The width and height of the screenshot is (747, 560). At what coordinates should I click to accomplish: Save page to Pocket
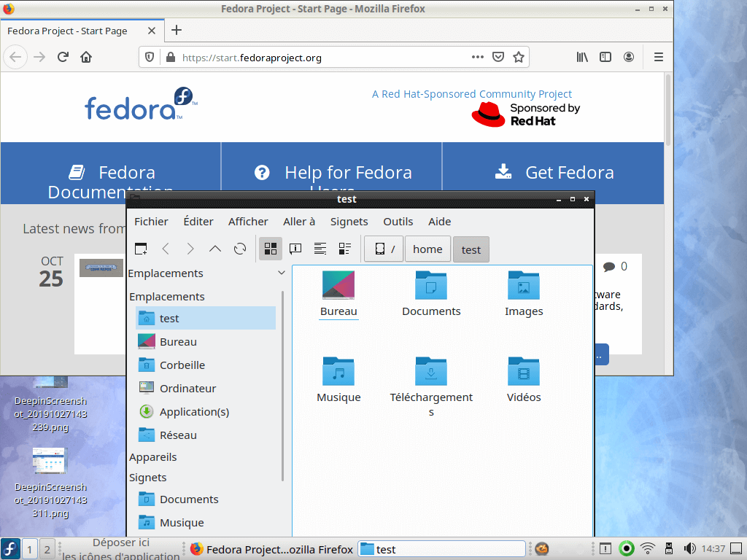[498, 57]
